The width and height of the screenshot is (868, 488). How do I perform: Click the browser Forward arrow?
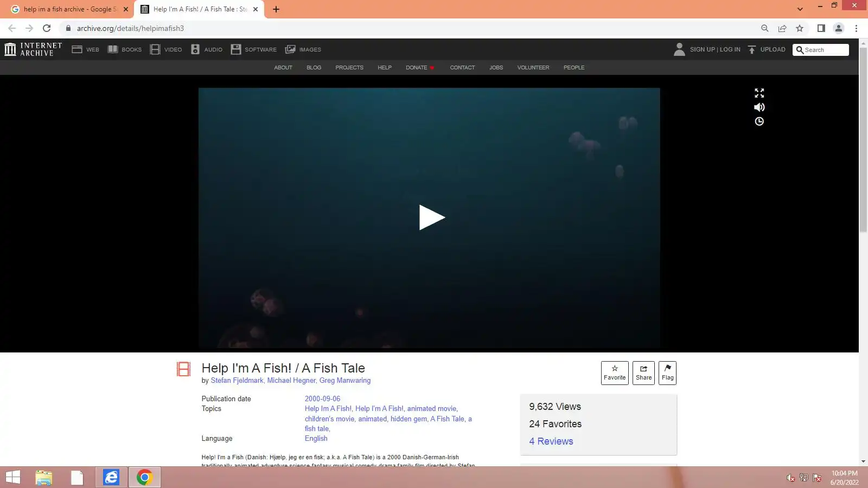pyautogui.click(x=29, y=28)
